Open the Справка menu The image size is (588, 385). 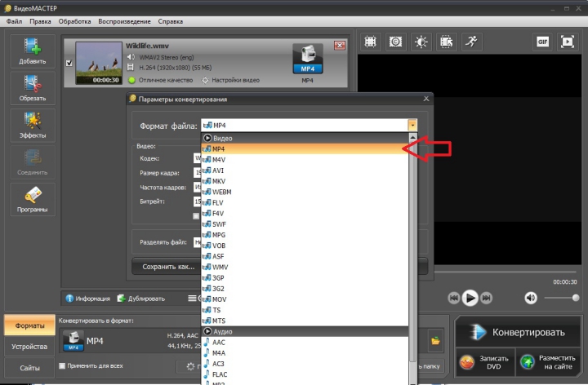[170, 21]
